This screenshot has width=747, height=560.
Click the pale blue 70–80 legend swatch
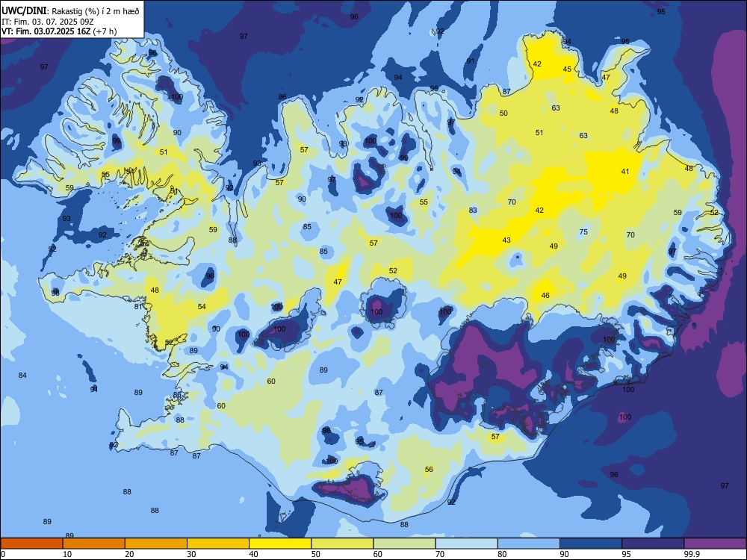tap(467, 544)
